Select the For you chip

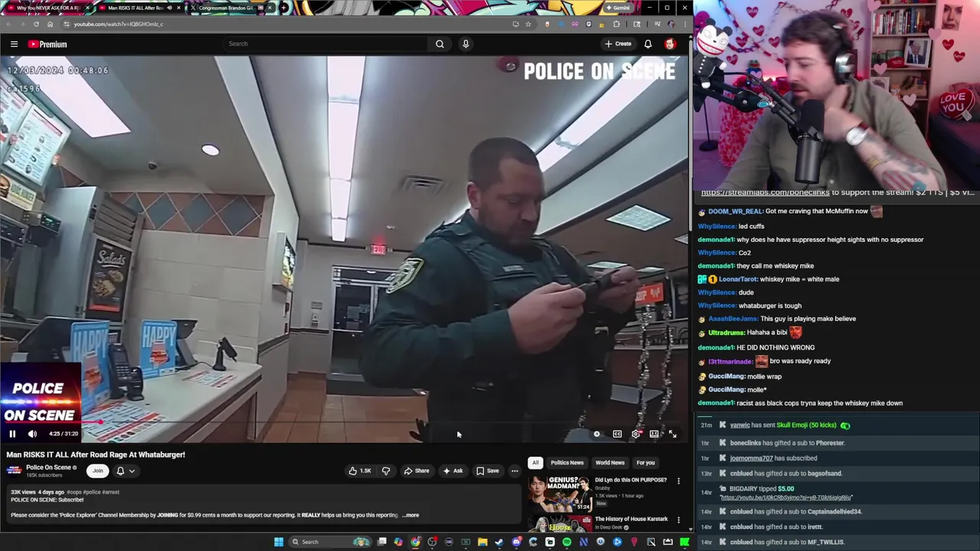(645, 462)
